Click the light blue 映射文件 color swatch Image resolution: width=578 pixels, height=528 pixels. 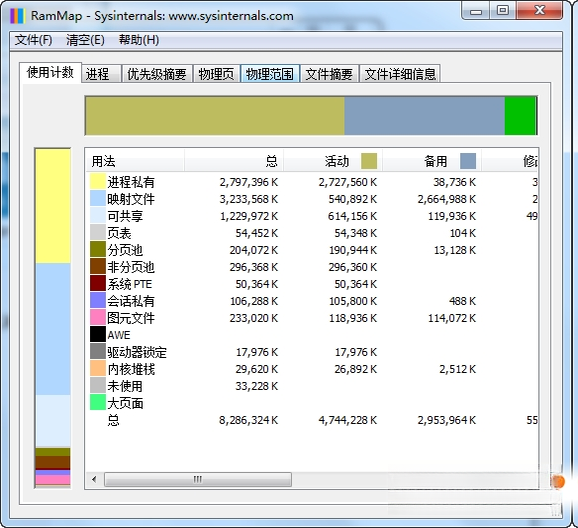pyautogui.click(x=98, y=199)
